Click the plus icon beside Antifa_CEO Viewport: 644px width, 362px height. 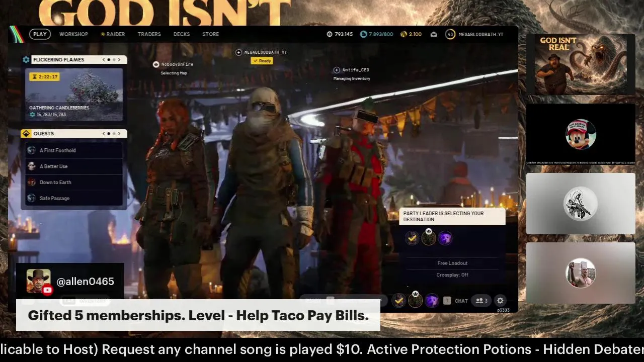click(337, 70)
